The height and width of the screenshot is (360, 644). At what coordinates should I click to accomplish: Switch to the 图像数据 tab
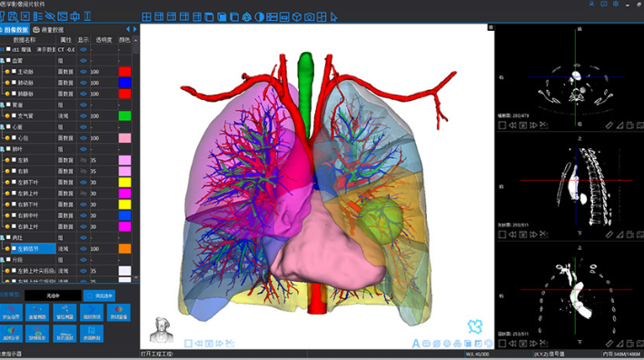(15, 30)
